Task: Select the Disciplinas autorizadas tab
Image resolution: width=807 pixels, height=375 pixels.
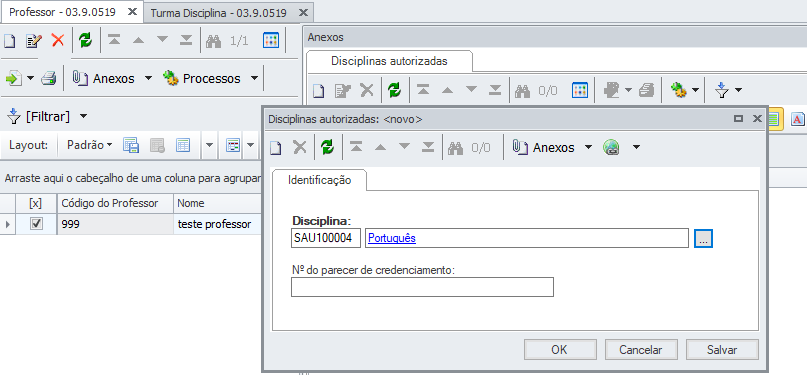Action: click(x=389, y=61)
